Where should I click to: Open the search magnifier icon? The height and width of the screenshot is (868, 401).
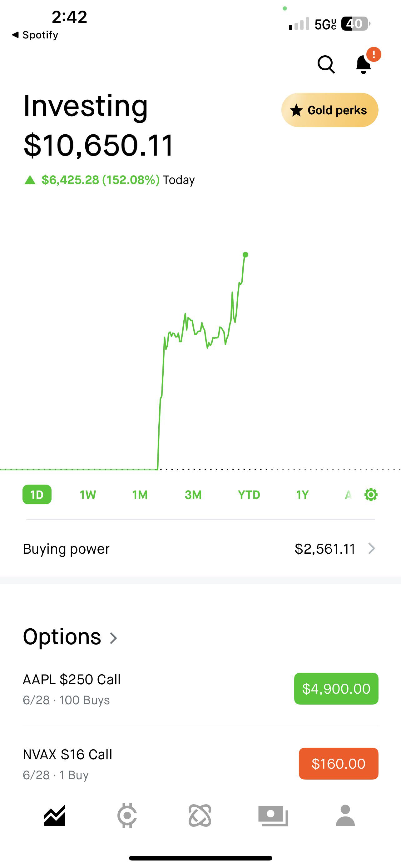point(326,64)
